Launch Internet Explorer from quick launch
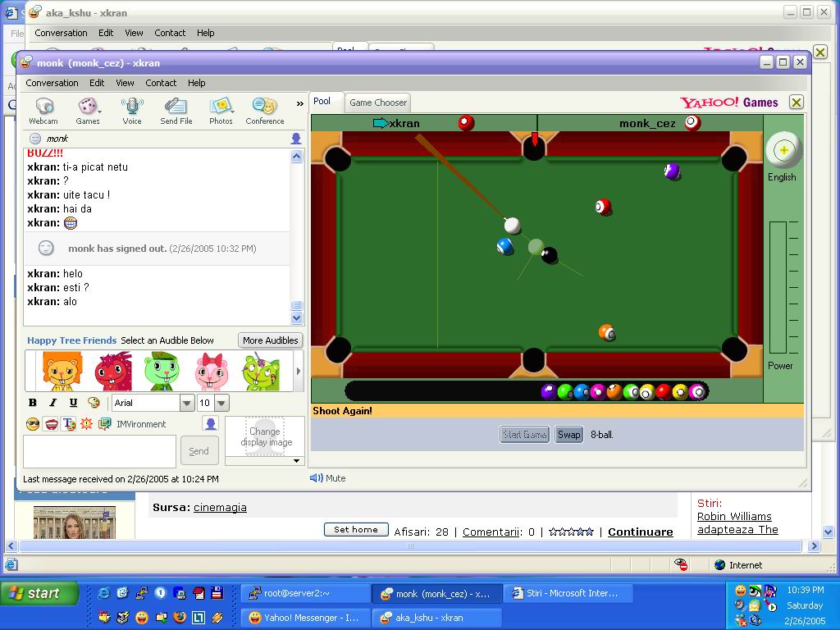840x630 pixels. click(104, 593)
